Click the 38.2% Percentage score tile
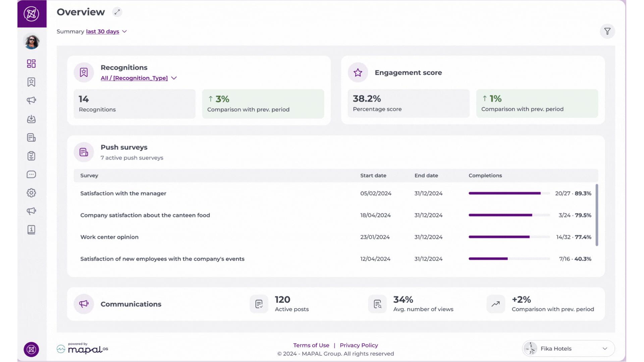Screen dimensions: 644x362 (409, 103)
